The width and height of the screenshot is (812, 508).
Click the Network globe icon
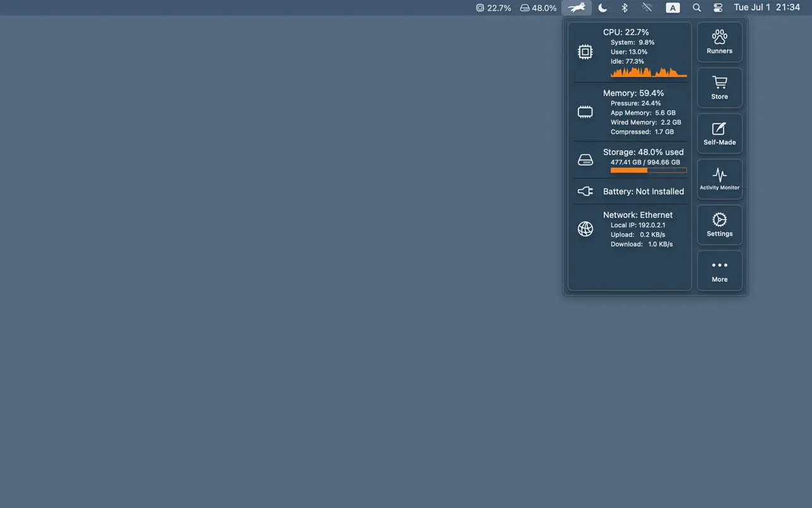coord(585,229)
